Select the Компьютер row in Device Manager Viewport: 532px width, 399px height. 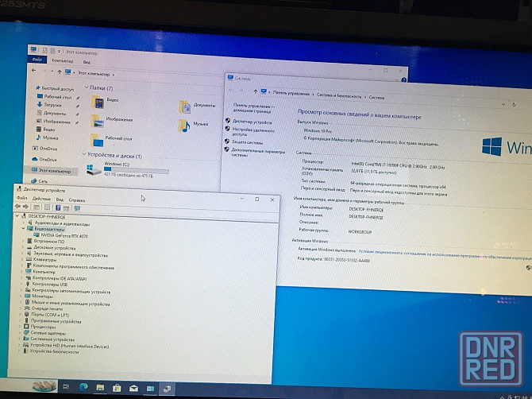[x=44, y=272]
